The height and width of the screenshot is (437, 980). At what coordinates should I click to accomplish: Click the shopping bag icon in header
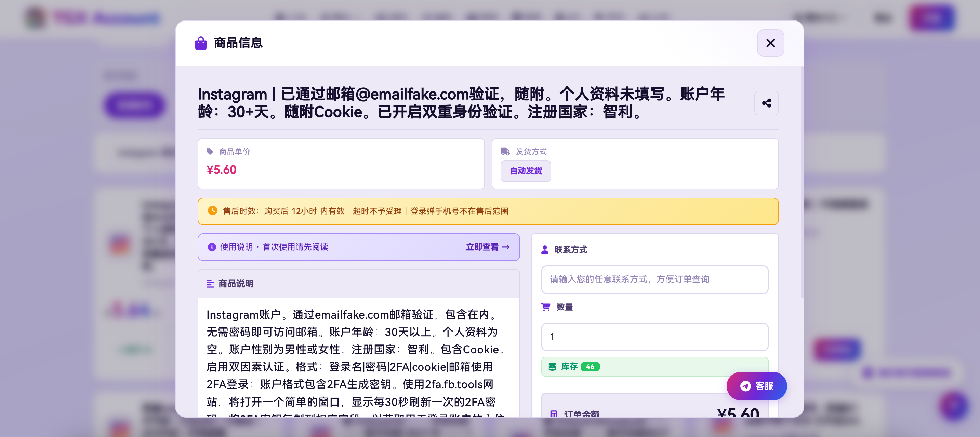(x=200, y=43)
